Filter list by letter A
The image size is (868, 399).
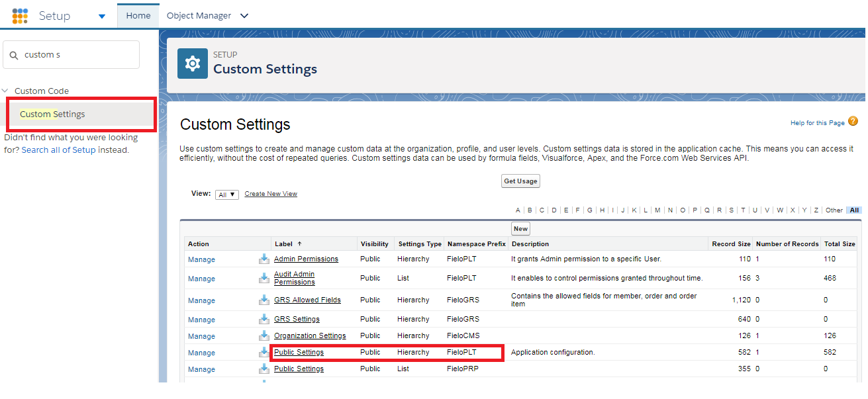(x=518, y=210)
